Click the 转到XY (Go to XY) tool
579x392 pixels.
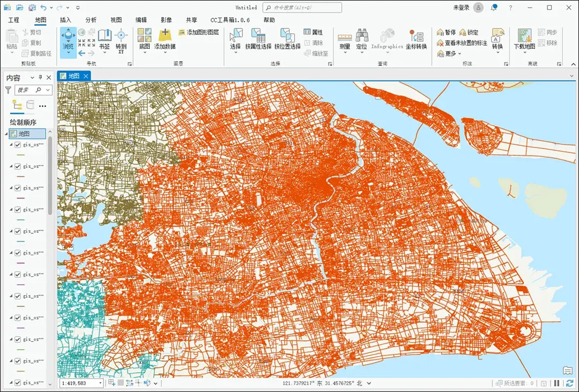coord(121,40)
